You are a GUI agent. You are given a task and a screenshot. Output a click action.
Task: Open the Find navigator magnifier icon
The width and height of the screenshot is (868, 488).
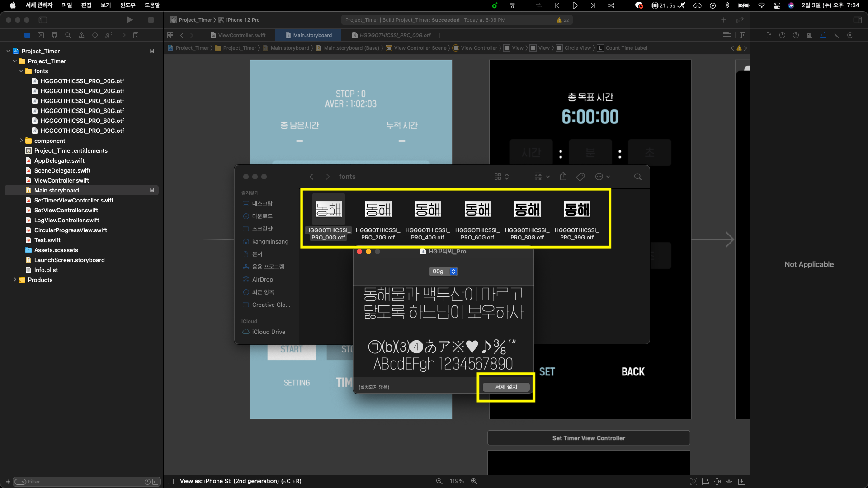pos(68,35)
